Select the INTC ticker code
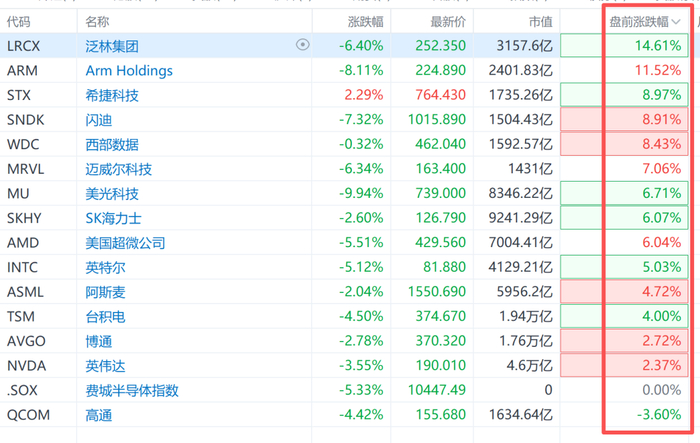 (22, 267)
